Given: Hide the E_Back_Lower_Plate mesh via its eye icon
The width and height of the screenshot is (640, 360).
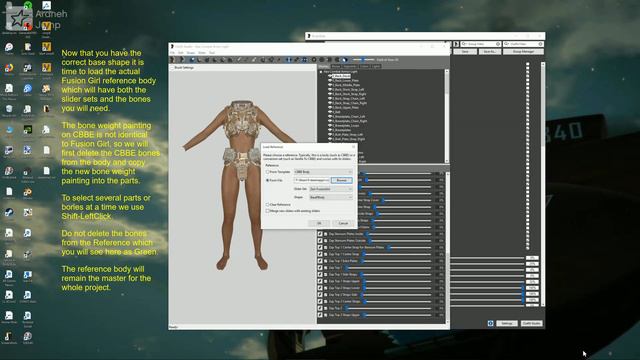Looking at the screenshot, I should (330, 80).
